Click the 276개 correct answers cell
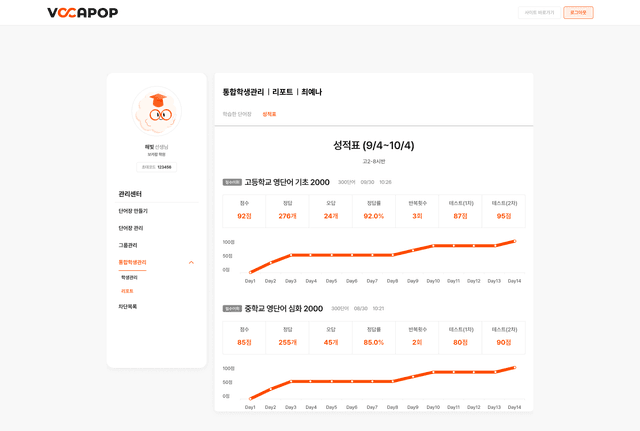This screenshot has width=640, height=431. click(287, 211)
